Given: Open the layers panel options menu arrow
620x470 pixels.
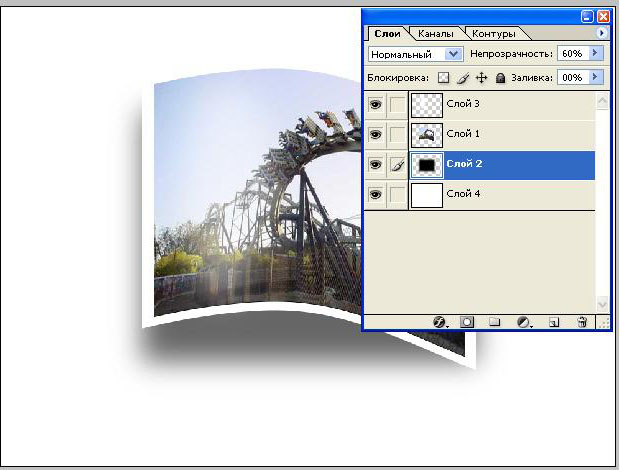Looking at the screenshot, I should tap(602, 34).
